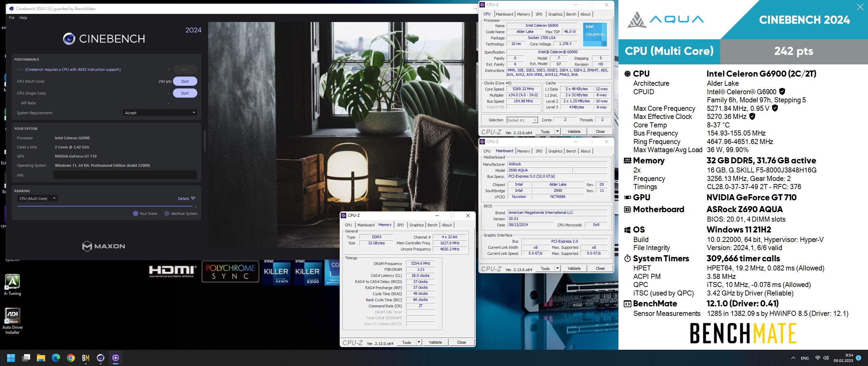Click Close in Mainboard CPU-Z window

coord(600,268)
